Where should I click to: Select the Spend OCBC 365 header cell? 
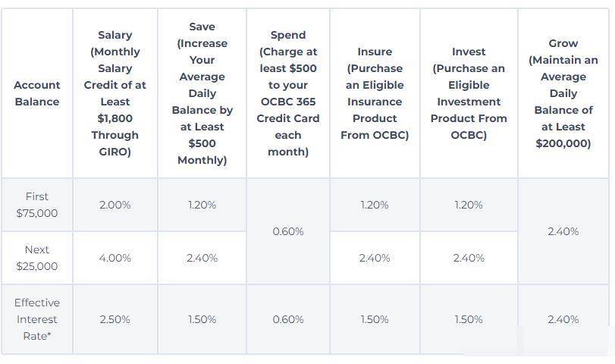(288, 93)
